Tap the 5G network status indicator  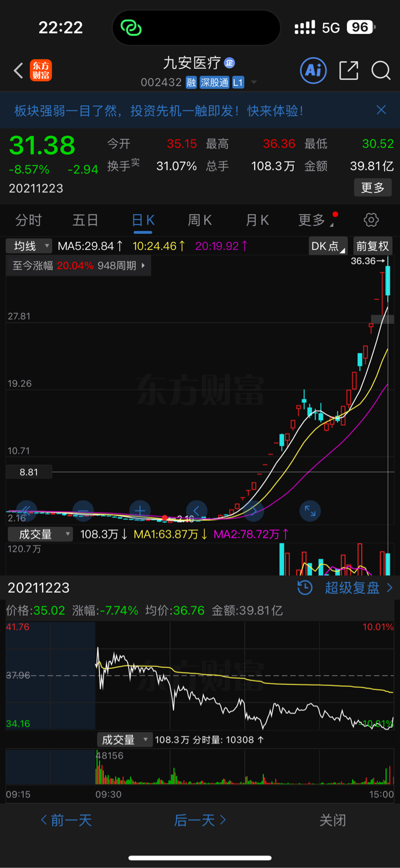click(x=331, y=28)
